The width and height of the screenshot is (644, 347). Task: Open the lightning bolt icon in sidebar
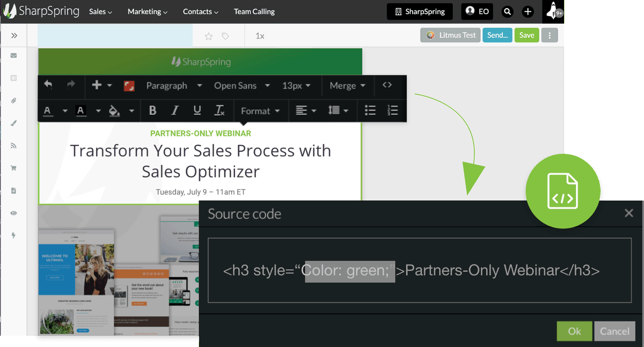(13, 235)
